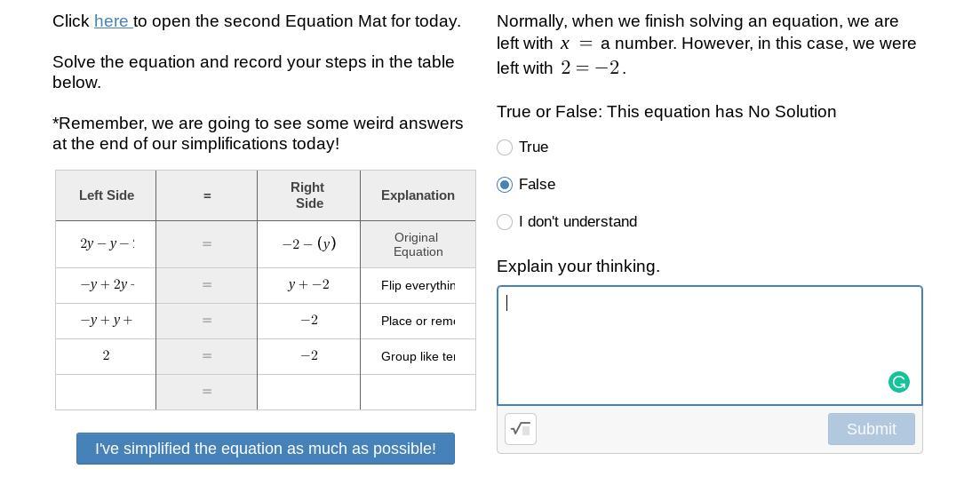The image size is (980, 493).
Task: Choose the False radio option
Action: 505,185
